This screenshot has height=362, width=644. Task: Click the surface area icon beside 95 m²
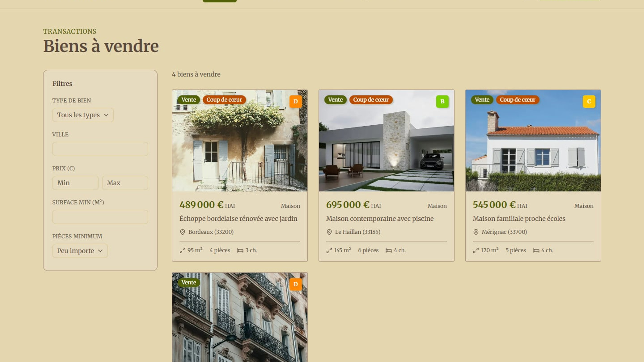pos(182,250)
